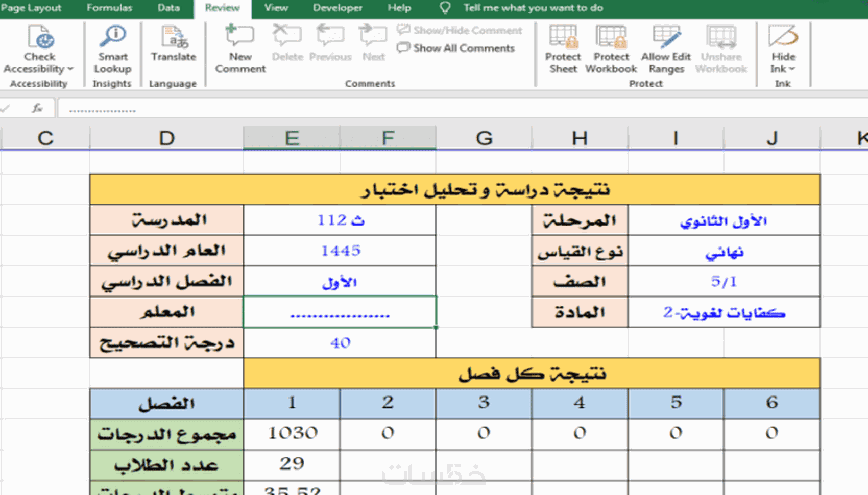
Task: Open the Data ribbon tab
Action: 168,8
